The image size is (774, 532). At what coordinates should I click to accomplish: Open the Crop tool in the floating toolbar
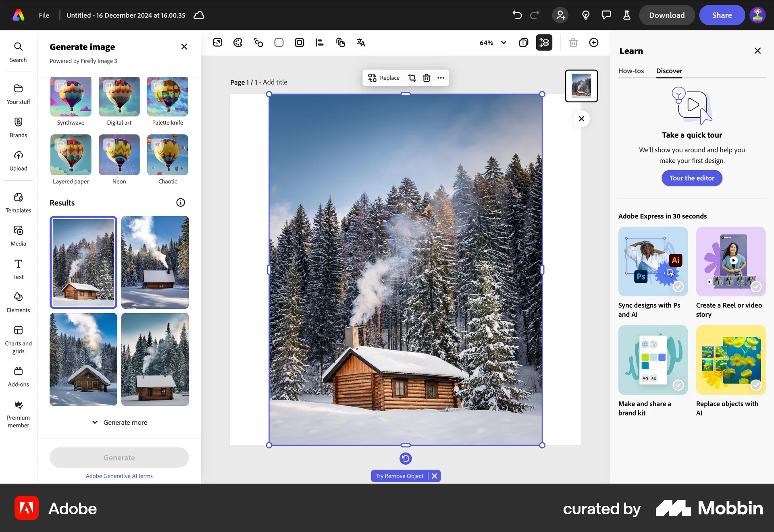tap(412, 77)
